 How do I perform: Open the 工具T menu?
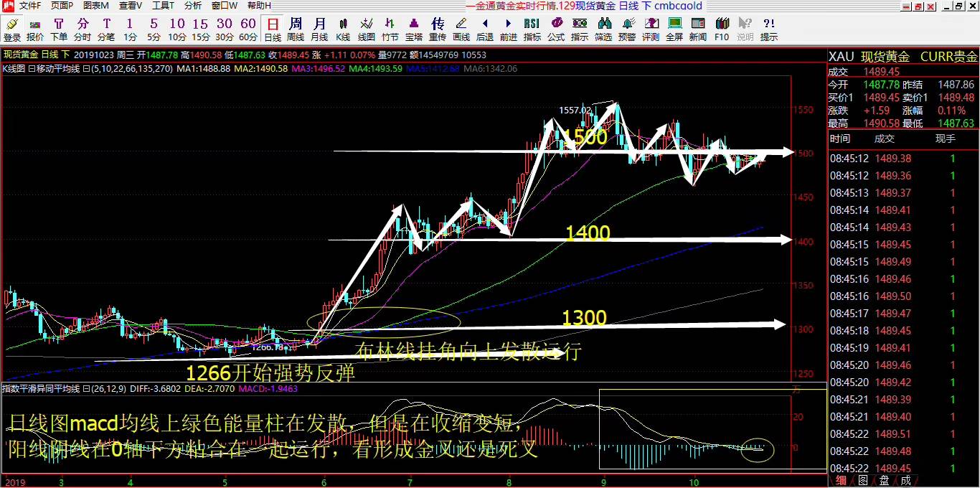(x=164, y=6)
